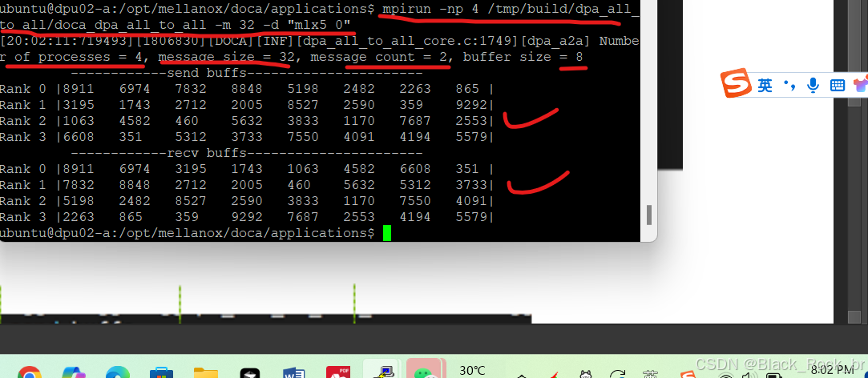Click "[dpa_all_to_all_core.c:1749]" log tag
Viewport: 868px width, 378px height.
pos(409,41)
